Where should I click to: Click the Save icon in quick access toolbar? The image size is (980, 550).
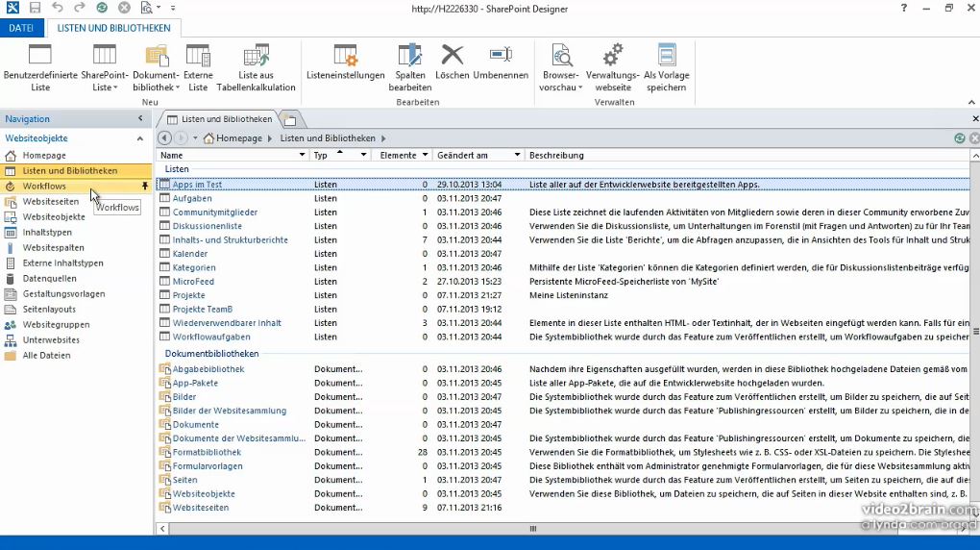click(35, 8)
